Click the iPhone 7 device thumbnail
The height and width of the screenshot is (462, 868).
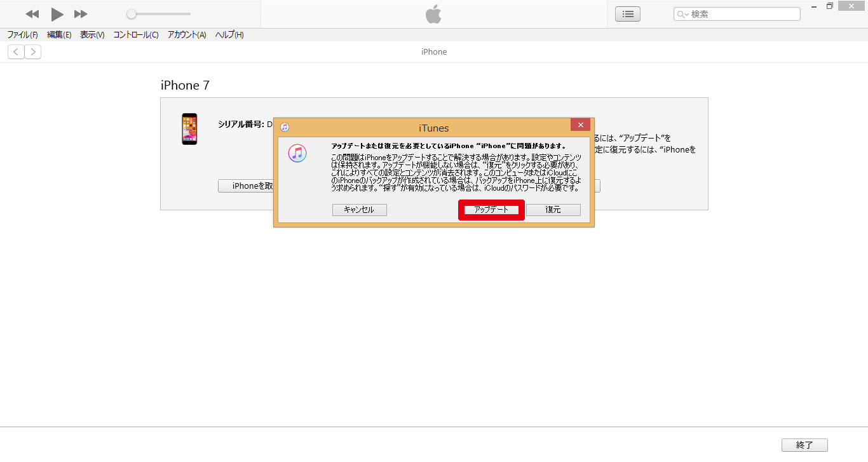[189, 129]
